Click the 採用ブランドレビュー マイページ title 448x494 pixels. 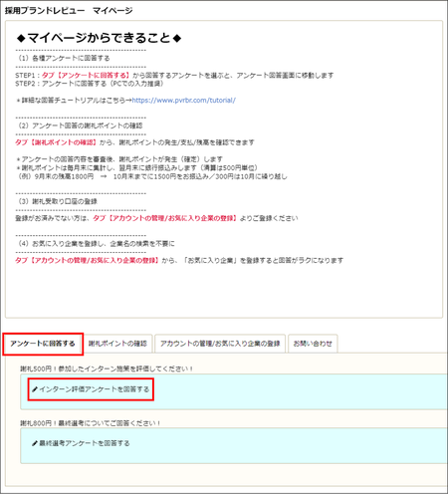[x=69, y=11]
